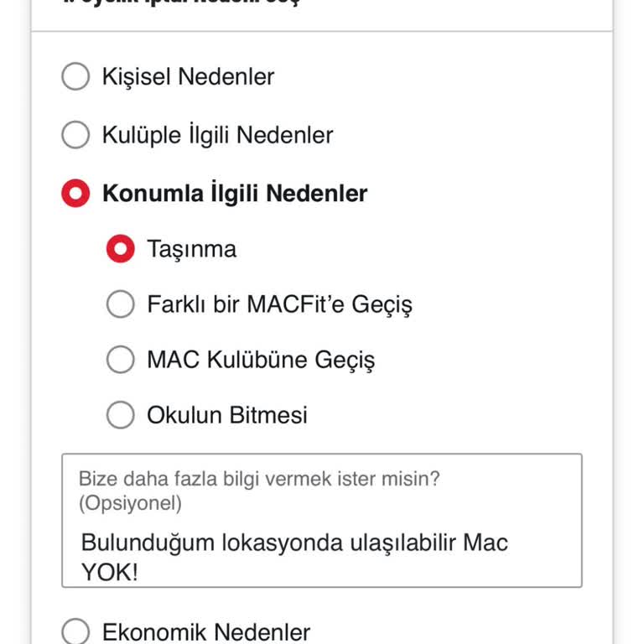This screenshot has height=644, width=644.
Task: Click the Kişisel Nedenler label text
Action: click(188, 77)
